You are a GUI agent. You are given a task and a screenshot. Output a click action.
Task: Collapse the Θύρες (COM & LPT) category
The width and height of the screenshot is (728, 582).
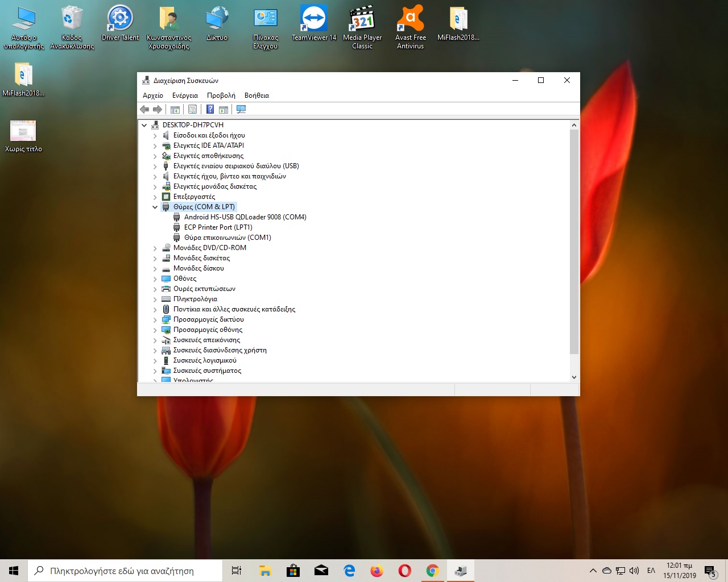tap(155, 207)
